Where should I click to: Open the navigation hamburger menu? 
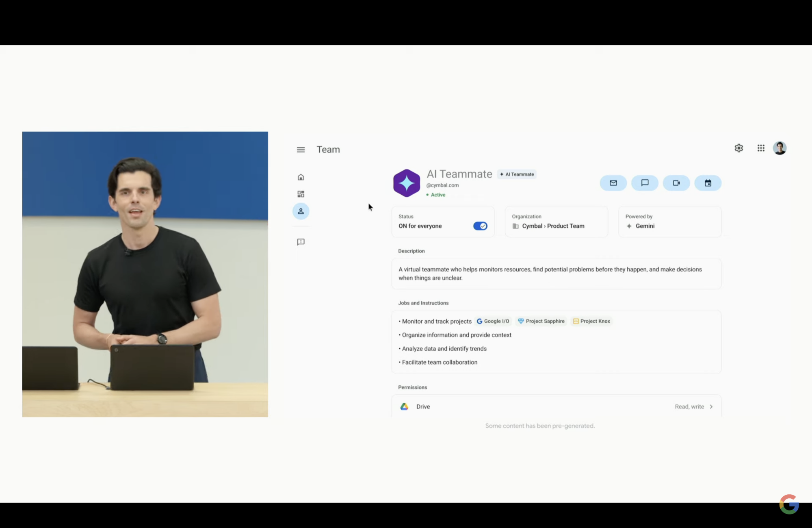pos(301,149)
